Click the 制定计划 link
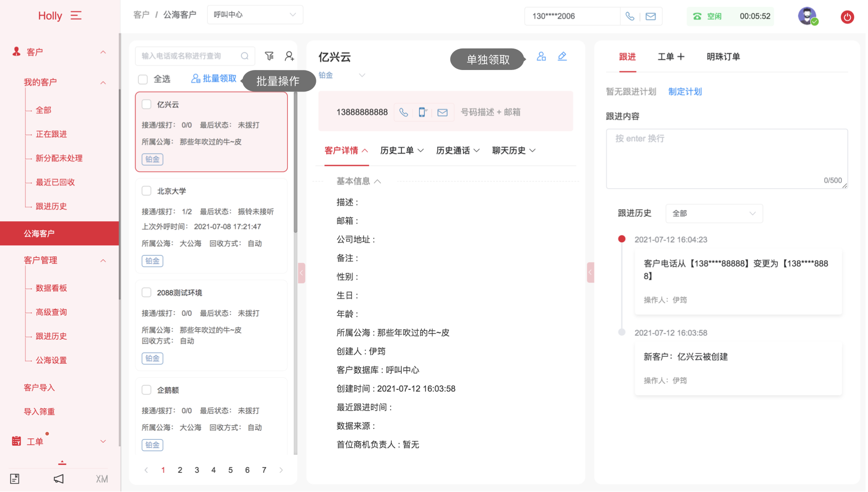The image size is (868, 492). click(x=685, y=91)
